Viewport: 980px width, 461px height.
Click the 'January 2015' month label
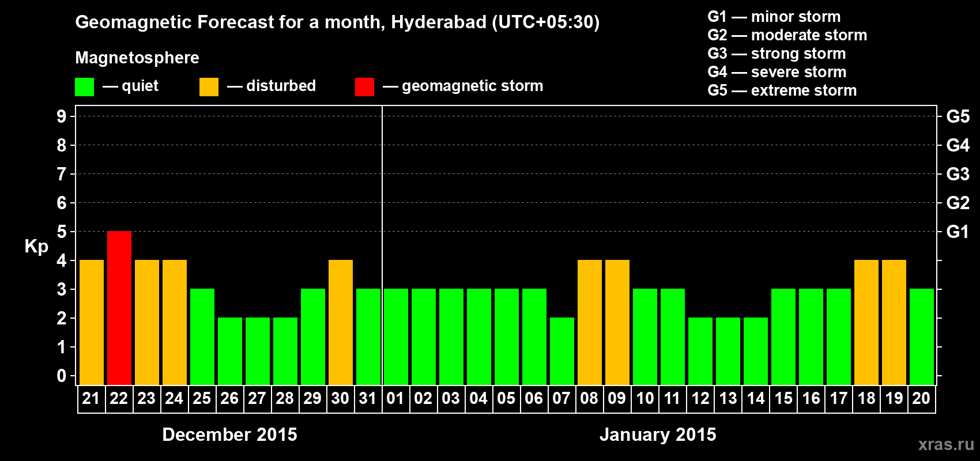pyautogui.click(x=658, y=434)
